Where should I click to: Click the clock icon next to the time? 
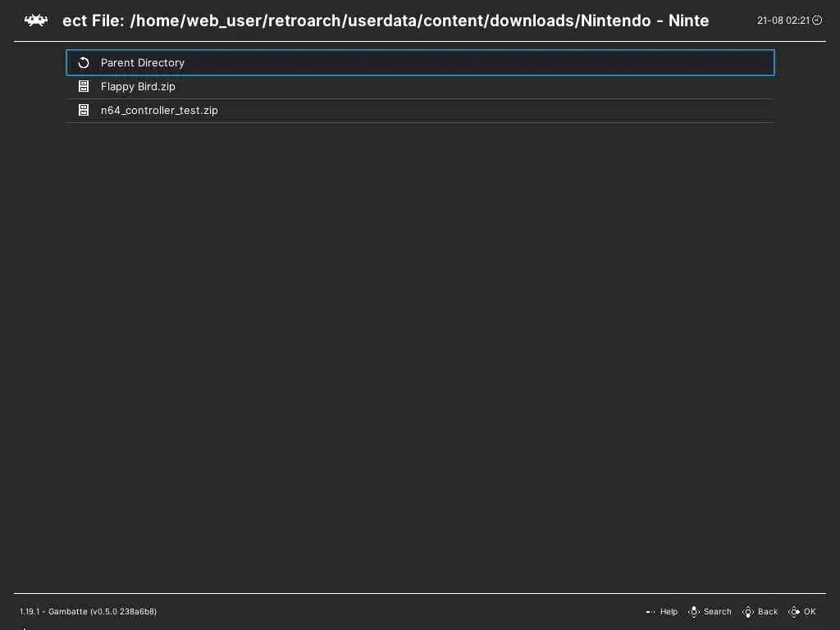(817, 21)
